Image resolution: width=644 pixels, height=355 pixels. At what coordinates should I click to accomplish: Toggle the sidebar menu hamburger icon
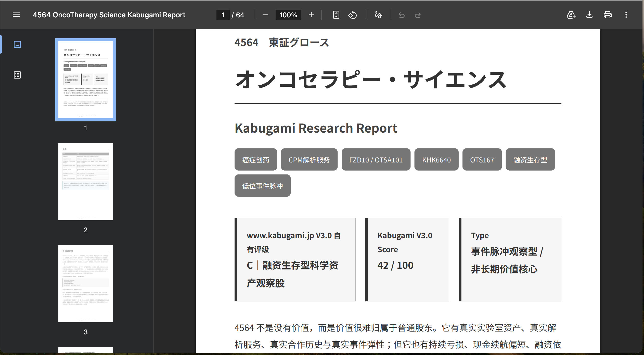(16, 15)
